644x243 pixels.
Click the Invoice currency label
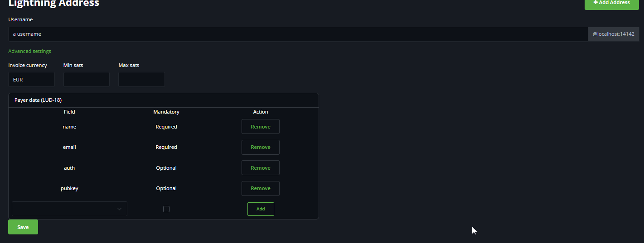pyautogui.click(x=28, y=65)
